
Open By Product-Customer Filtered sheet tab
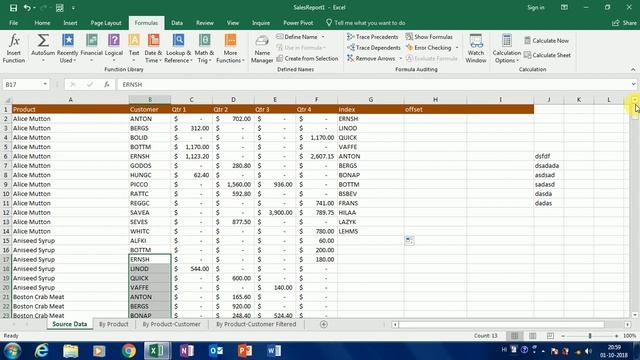click(x=256, y=324)
